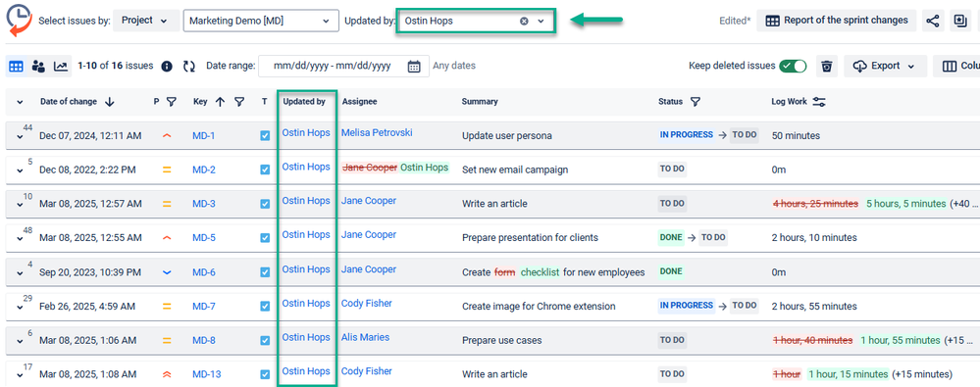Open assignee Melisa Petrovski profile
This screenshot has height=387, width=980.
pyautogui.click(x=377, y=132)
